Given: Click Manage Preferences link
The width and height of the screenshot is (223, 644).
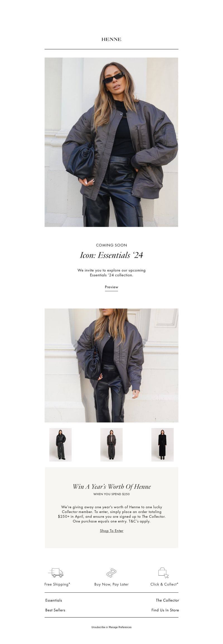Looking at the screenshot, I should (120, 627).
